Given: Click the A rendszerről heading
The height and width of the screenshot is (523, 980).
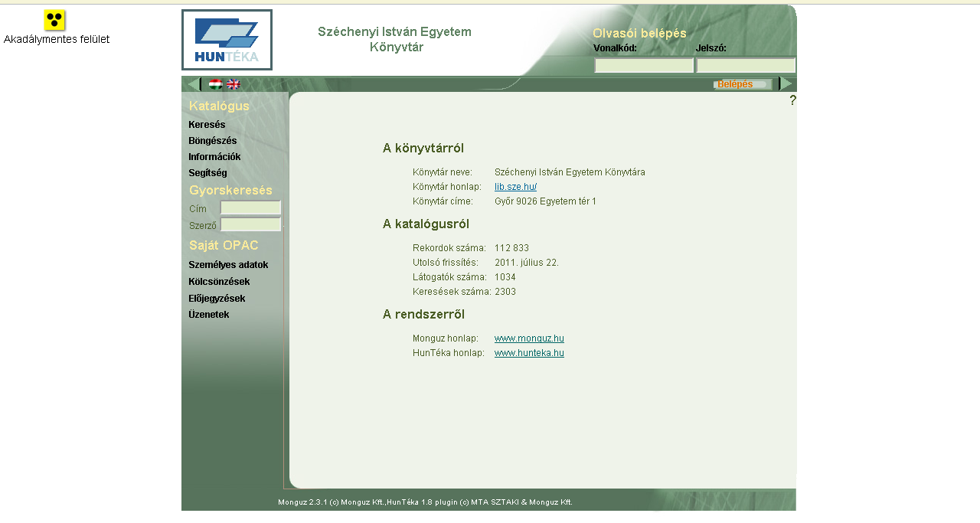Looking at the screenshot, I should (423, 315).
